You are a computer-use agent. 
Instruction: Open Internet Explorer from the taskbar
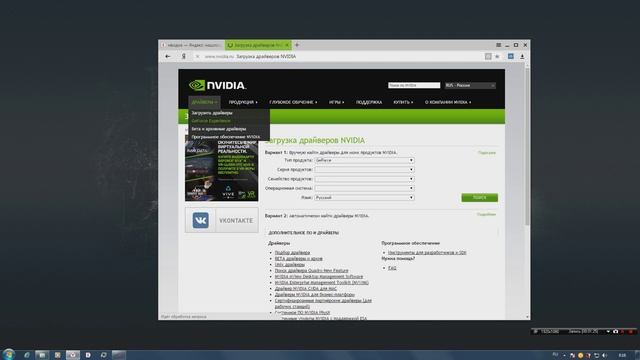coord(27,355)
